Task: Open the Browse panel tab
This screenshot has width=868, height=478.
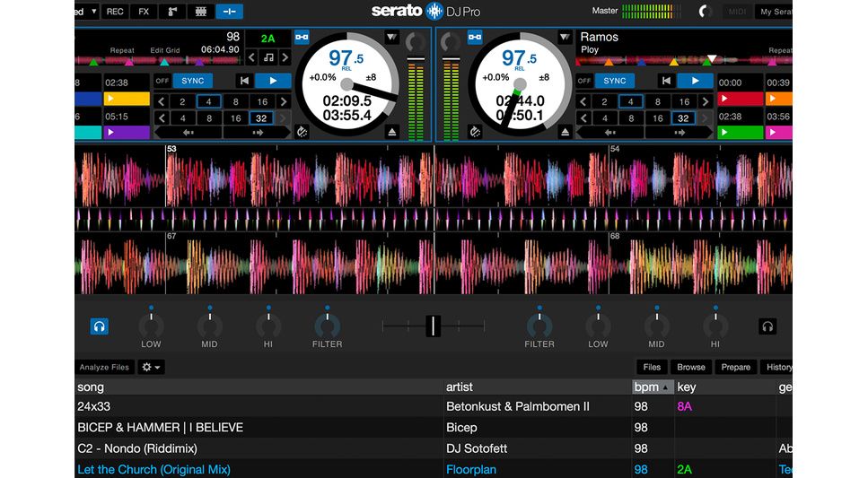Action: point(690,367)
